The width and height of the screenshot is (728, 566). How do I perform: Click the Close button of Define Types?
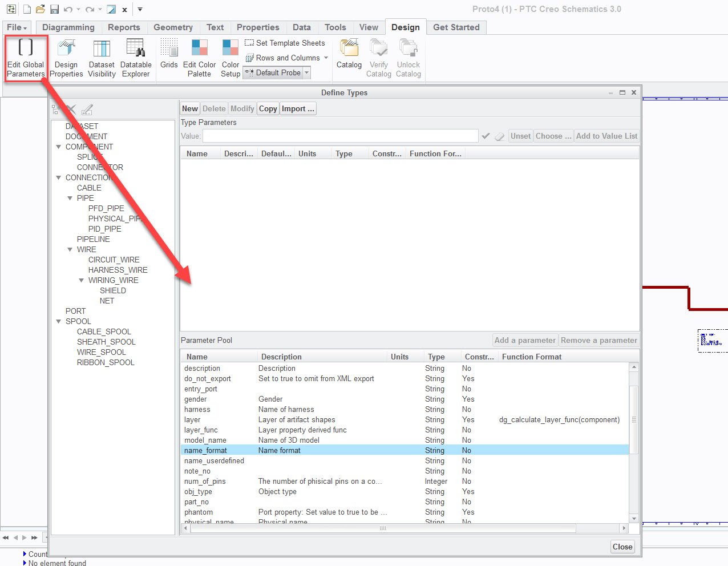tap(622, 547)
